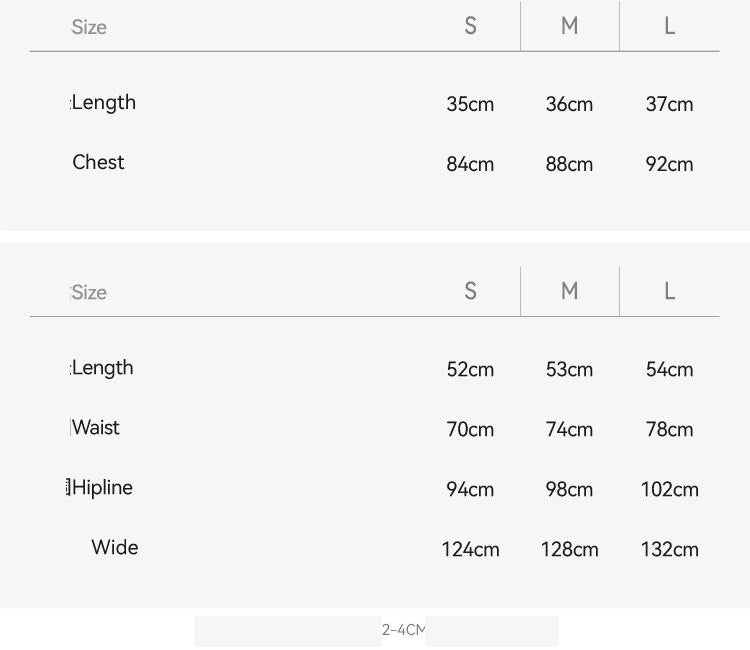
Task: Click the 74cm waist value
Action: (569, 429)
